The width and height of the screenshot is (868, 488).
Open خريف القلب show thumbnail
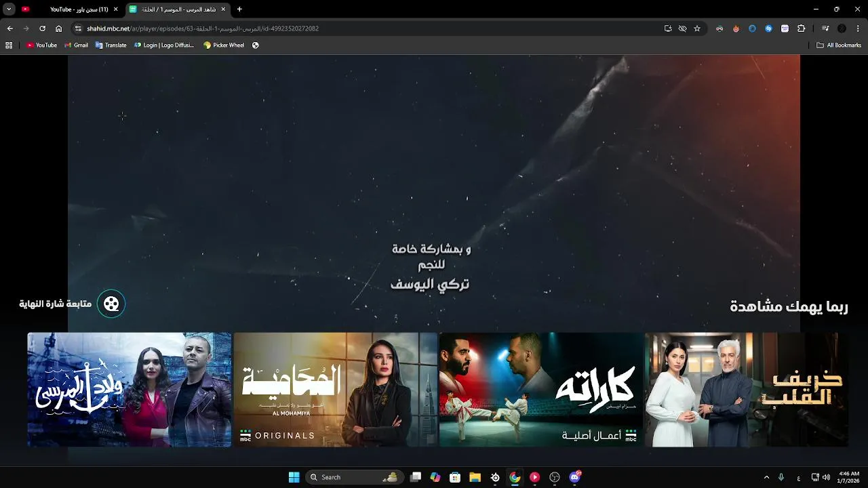747,390
